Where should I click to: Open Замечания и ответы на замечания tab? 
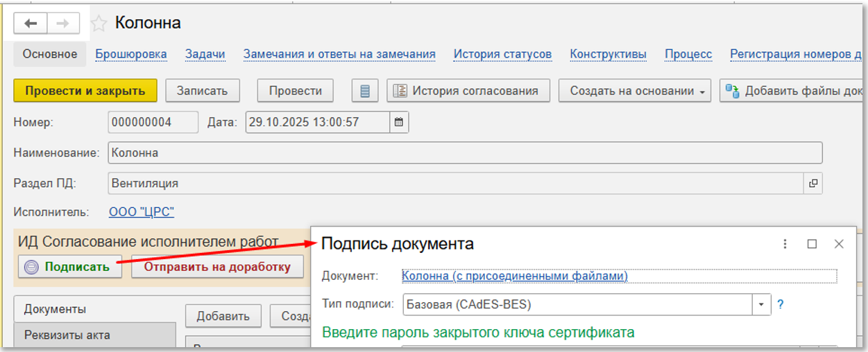pyautogui.click(x=339, y=54)
